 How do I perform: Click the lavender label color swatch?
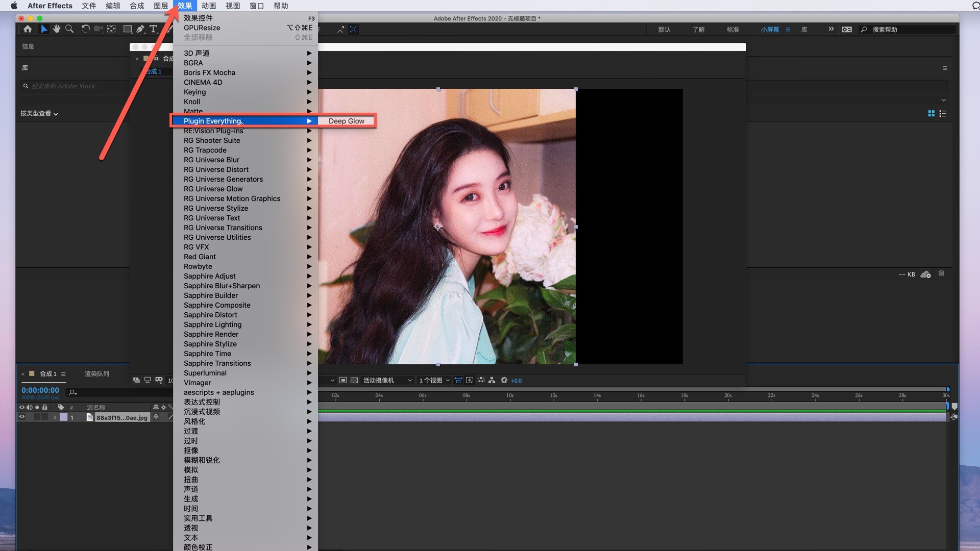64,417
